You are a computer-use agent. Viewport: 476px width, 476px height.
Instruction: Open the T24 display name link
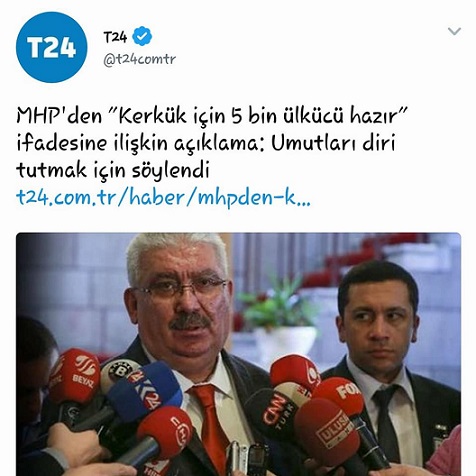pos(115,36)
